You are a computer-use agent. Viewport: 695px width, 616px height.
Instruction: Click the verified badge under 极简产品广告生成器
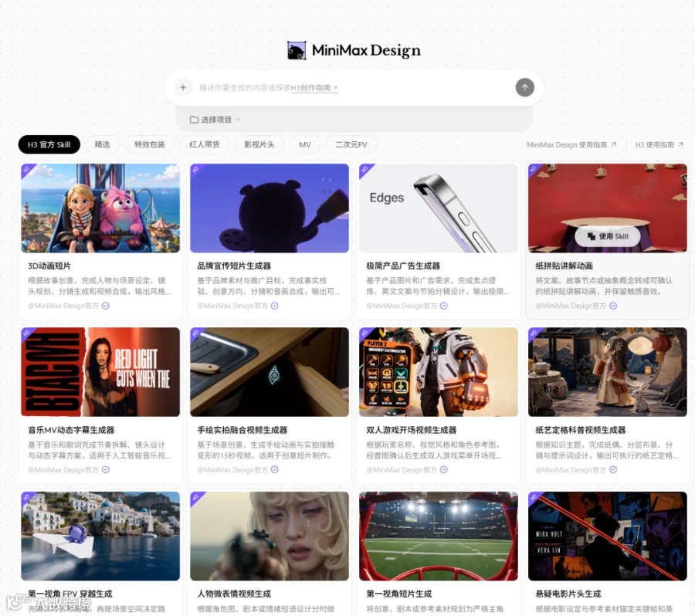coord(444,306)
